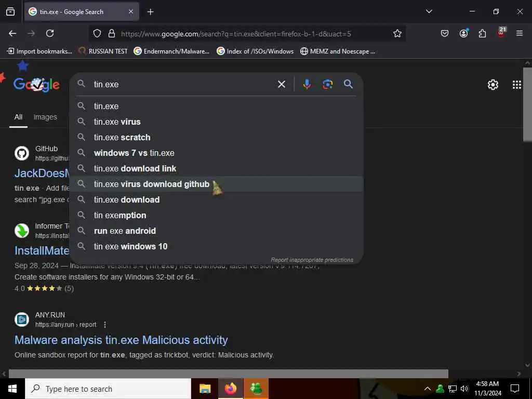Select suggestion 'windows 7 vs tin.exe'

coord(217,153)
